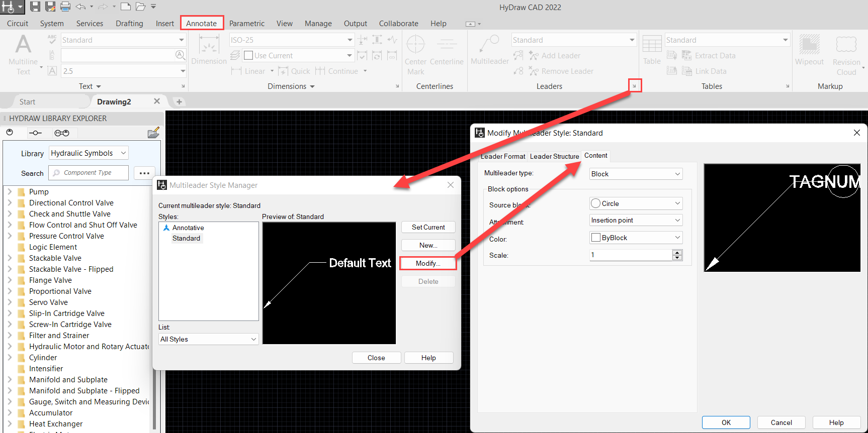
Task: Click the Check Spelling ABC icon
Action: tap(52, 39)
